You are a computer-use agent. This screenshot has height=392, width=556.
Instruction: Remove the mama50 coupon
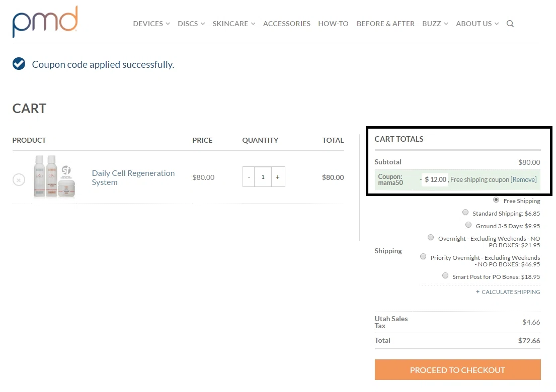pos(523,179)
